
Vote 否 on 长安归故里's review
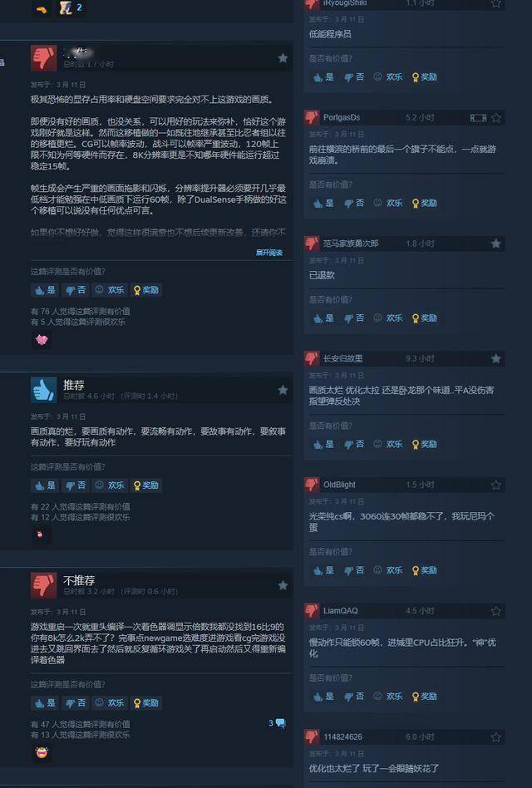click(x=353, y=444)
